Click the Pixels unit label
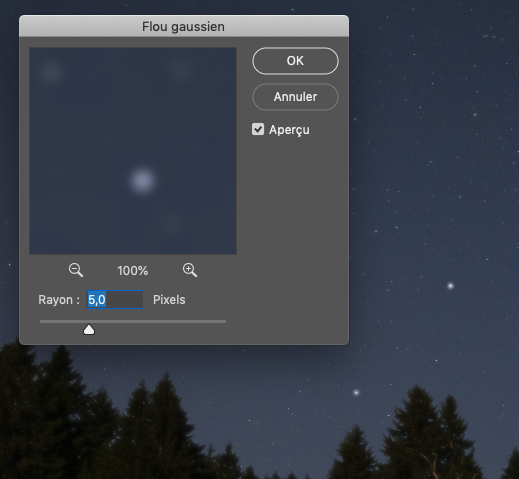Viewport: 519px width, 479px height. pyautogui.click(x=169, y=300)
